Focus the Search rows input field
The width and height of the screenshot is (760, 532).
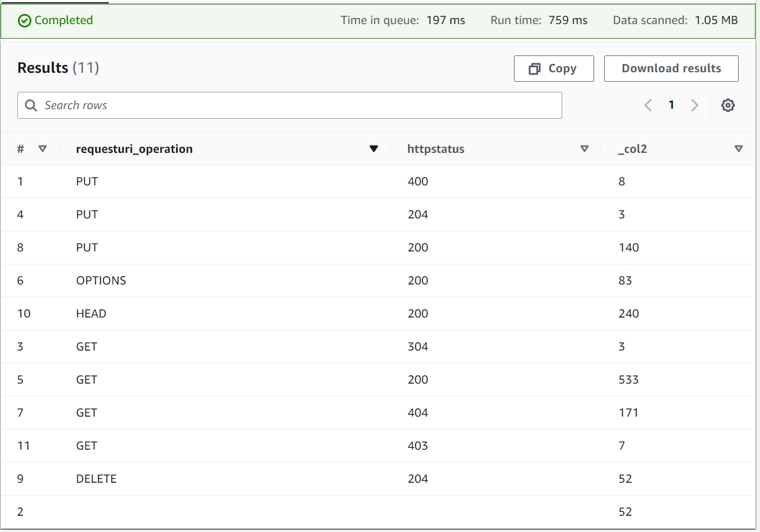click(x=297, y=105)
